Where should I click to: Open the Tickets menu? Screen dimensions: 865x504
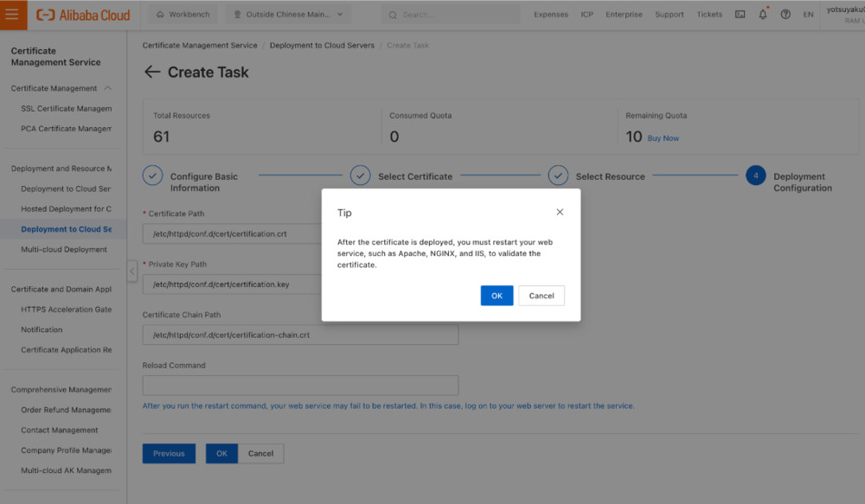tap(709, 15)
